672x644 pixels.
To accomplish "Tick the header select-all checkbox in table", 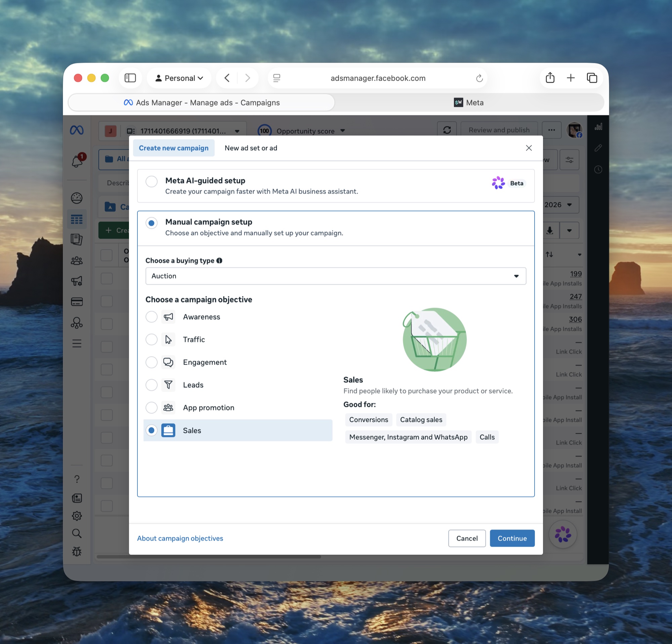I will (107, 255).
